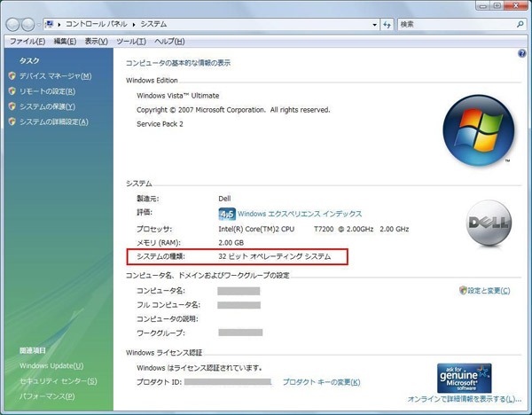Open the recent pages dropdown arrow
The image size is (532, 415).
click(x=38, y=25)
